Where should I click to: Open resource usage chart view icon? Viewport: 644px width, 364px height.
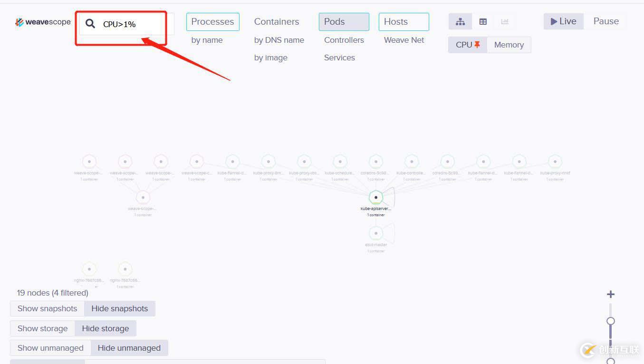(x=505, y=21)
